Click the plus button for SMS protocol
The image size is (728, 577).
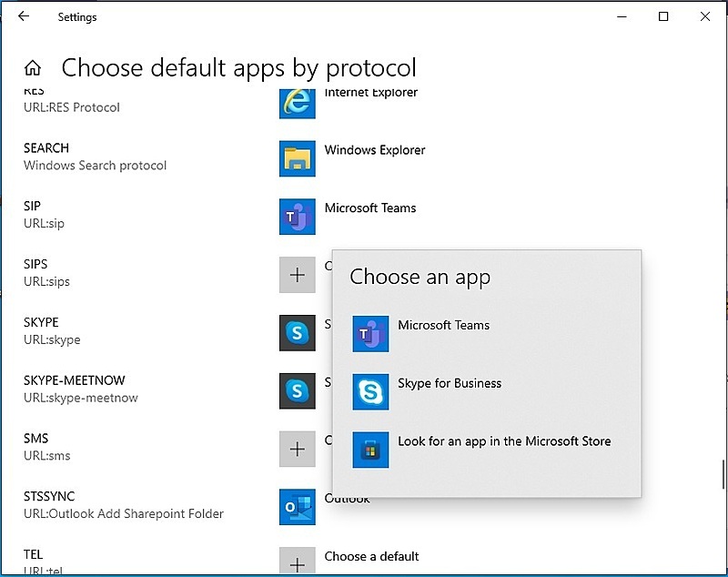295,449
